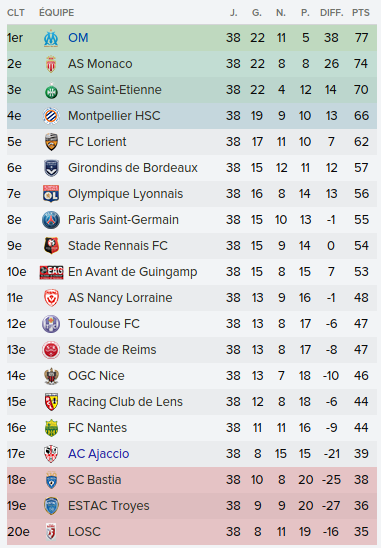Image resolution: width=381 pixels, height=548 pixels.
Task: Click the CLT ranking column header
Action: [x=16, y=13]
